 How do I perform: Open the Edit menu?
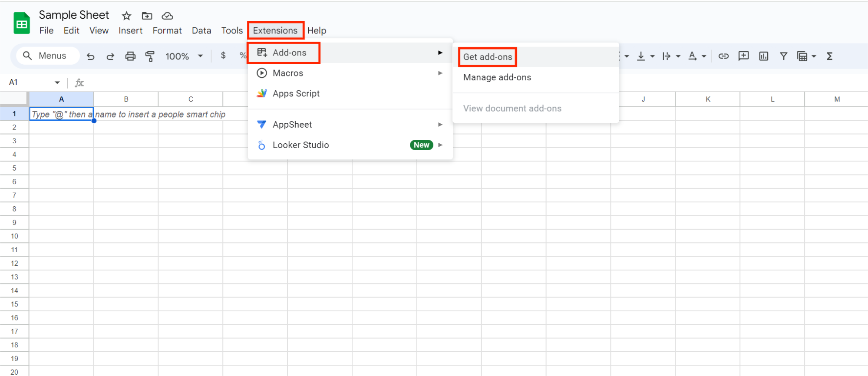(71, 30)
